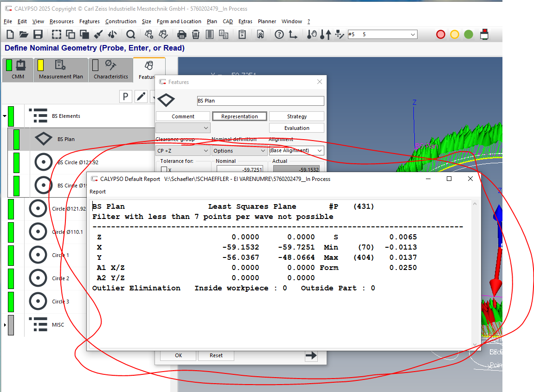
Task: Open the Base Alignment dropdown
Action: (x=296, y=151)
